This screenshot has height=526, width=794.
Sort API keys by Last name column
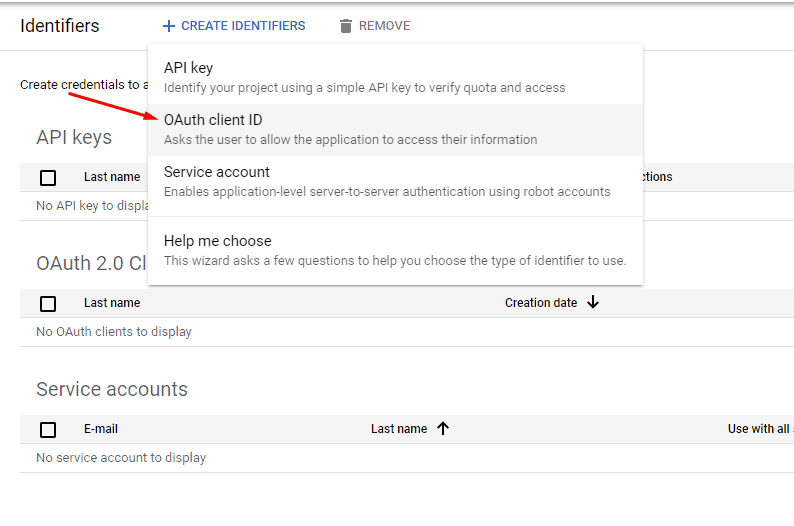click(x=112, y=177)
